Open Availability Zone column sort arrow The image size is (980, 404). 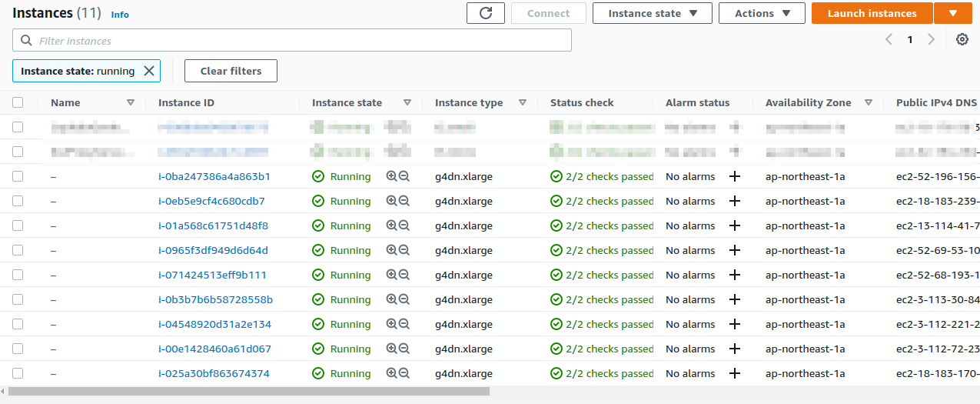tap(869, 102)
